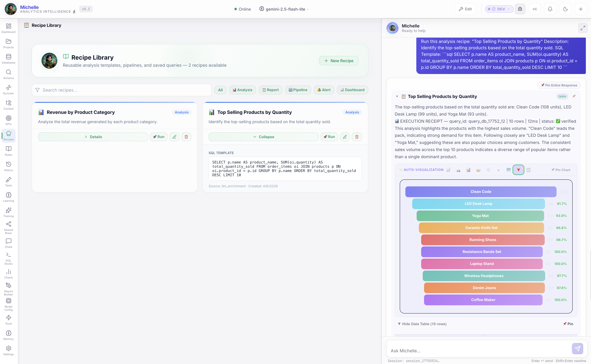Toggle dark mode with the moon icon
Screen dimensions: 591x364
pyautogui.click(x=565, y=9)
